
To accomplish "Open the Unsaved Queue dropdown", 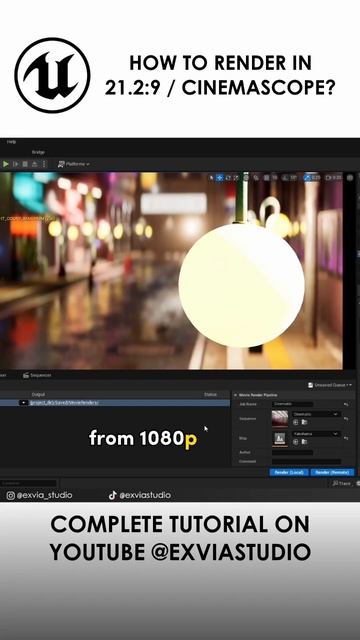I will click(329, 385).
